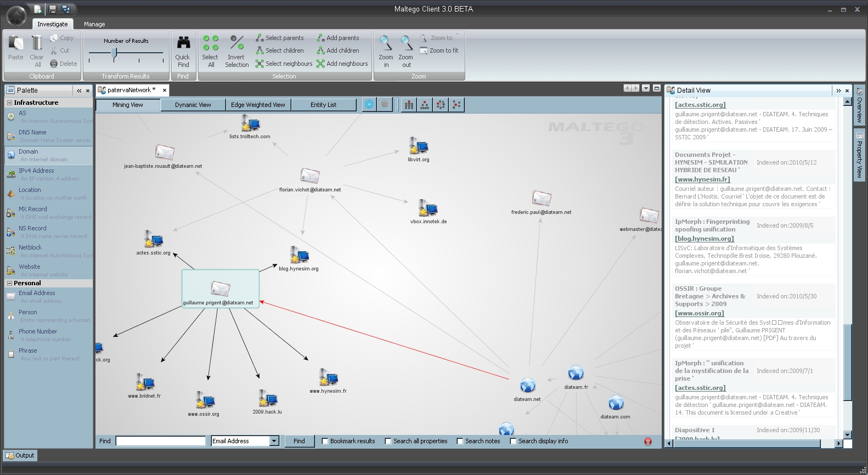Switch to Mining View

pyautogui.click(x=128, y=105)
